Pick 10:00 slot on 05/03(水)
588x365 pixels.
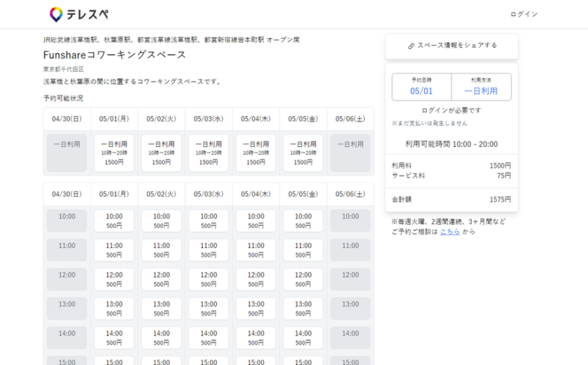pos(208,221)
